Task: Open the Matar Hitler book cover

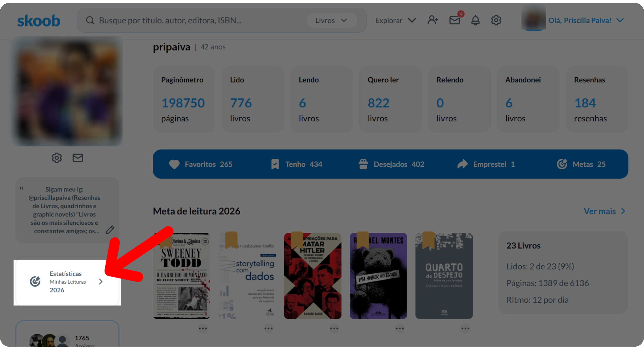Action: tap(313, 276)
